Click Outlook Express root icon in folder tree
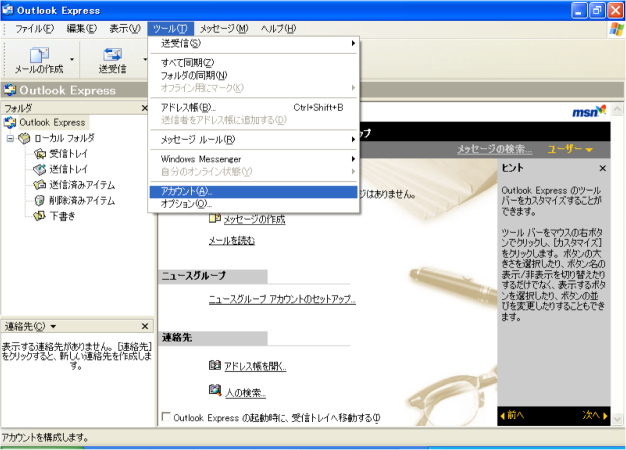Screen dimensions: 626x450 (10, 122)
